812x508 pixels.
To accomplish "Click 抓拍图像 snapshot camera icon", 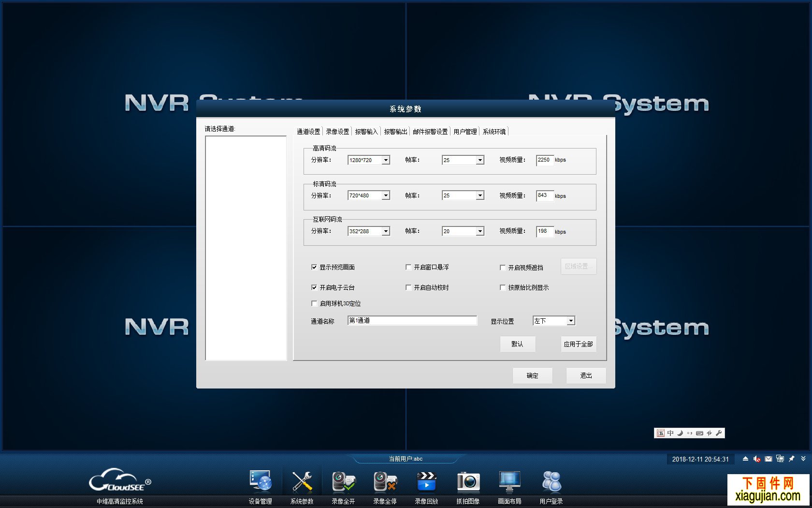I will click(x=468, y=482).
